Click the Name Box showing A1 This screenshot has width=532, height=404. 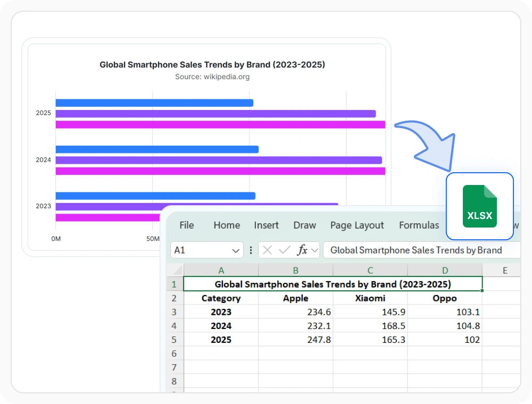207,250
